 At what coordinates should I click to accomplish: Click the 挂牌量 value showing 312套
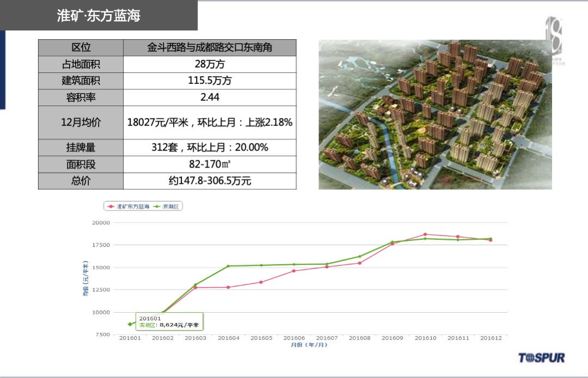(209, 147)
